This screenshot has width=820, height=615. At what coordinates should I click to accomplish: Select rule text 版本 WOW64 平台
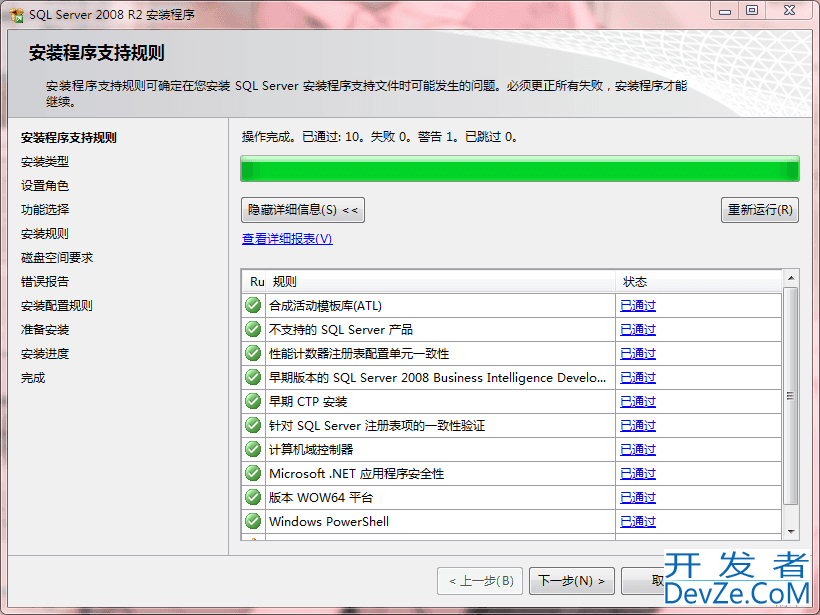click(321, 497)
